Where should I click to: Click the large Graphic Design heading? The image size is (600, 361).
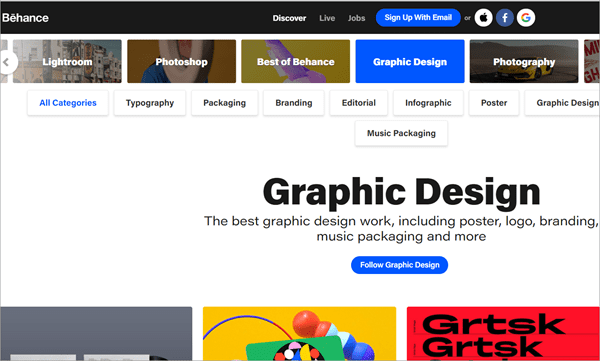coord(401,193)
